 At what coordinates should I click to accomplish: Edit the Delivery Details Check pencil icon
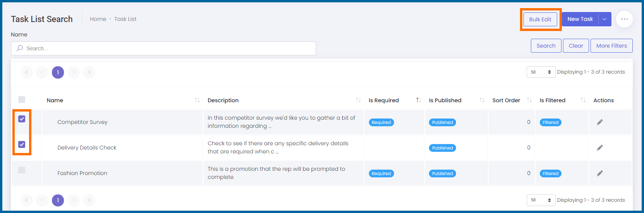pyautogui.click(x=600, y=148)
